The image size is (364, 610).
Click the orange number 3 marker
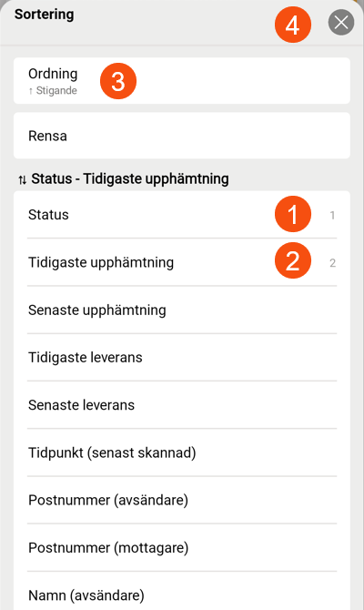coord(118,81)
